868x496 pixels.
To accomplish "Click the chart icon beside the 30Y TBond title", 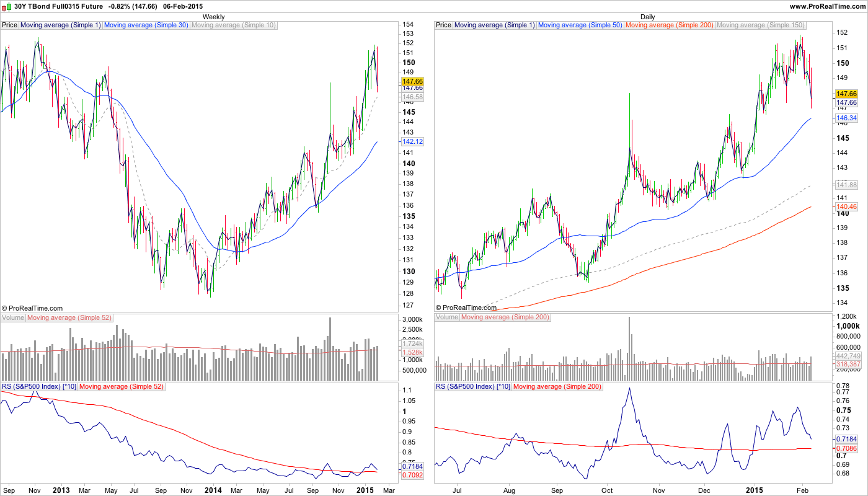I will pos(7,6).
